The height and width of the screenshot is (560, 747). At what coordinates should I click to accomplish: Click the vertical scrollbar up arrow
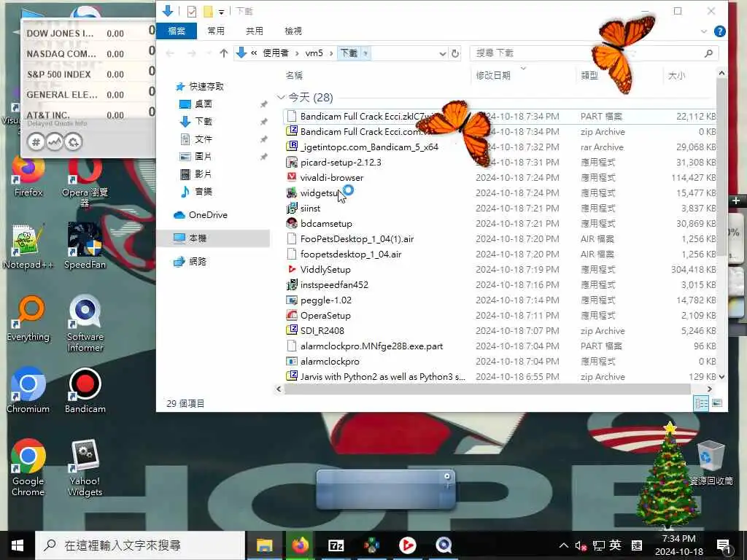point(721,74)
